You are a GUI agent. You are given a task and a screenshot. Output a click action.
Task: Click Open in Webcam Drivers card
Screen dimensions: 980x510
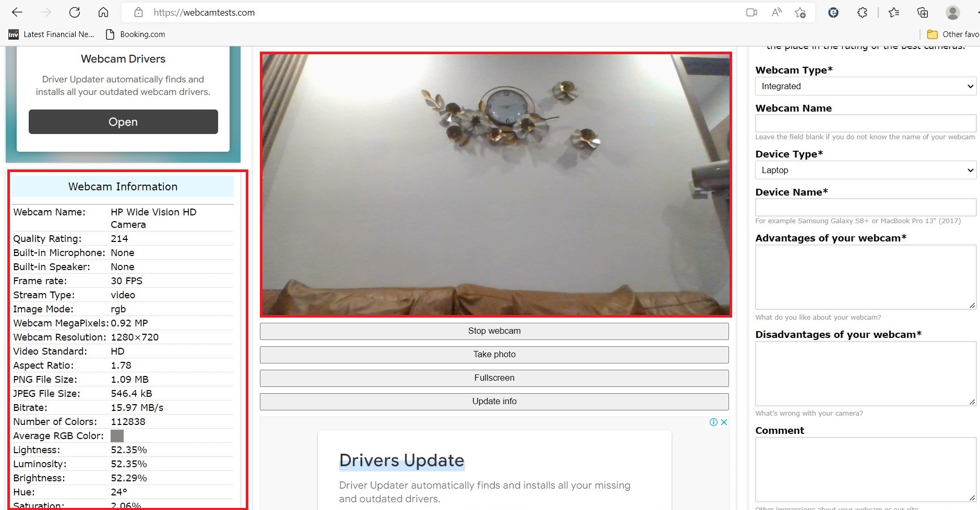tap(123, 122)
